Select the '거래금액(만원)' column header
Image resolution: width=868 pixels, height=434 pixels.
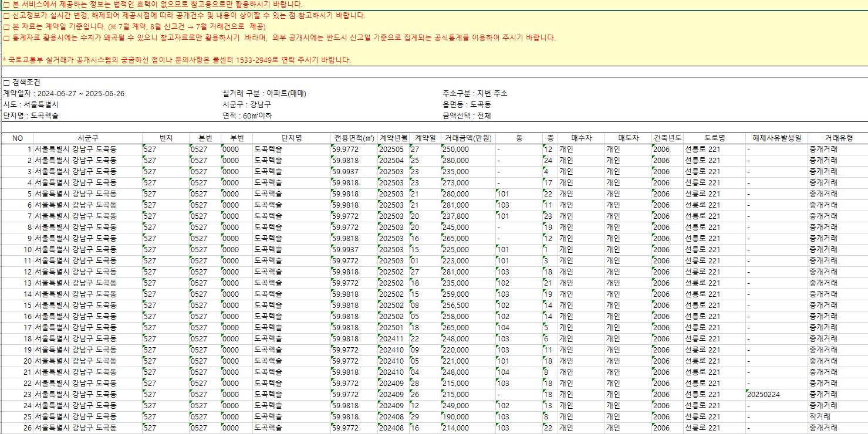[x=468, y=138]
